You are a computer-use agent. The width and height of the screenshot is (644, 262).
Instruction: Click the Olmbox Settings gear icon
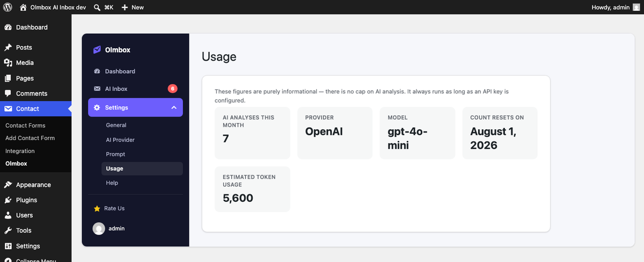coord(97,107)
